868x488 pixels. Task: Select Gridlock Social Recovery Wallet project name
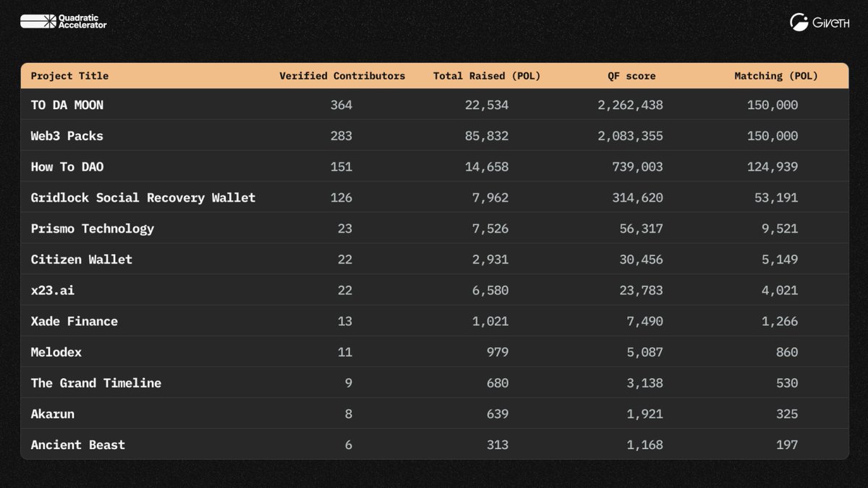pos(143,197)
